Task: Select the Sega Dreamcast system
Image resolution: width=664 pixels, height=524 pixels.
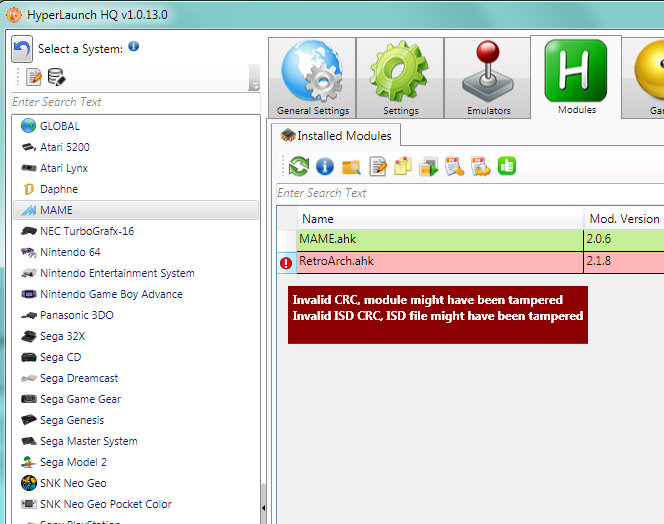Action: (x=136, y=378)
